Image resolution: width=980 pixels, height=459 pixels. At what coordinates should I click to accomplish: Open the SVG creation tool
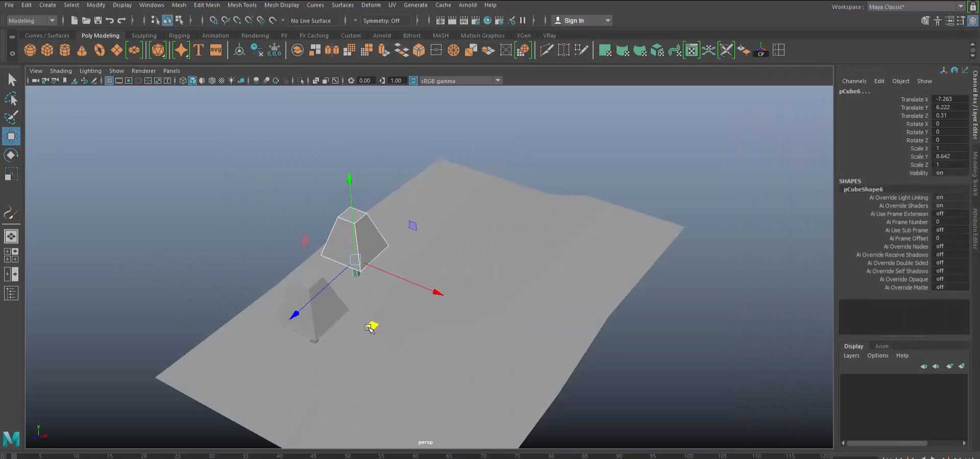click(x=216, y=50)
